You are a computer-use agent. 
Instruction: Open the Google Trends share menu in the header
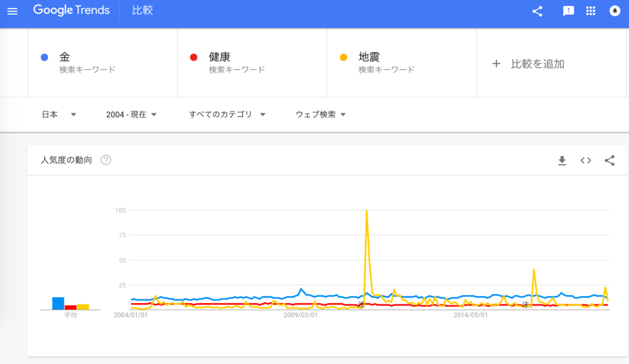[537, 11]
